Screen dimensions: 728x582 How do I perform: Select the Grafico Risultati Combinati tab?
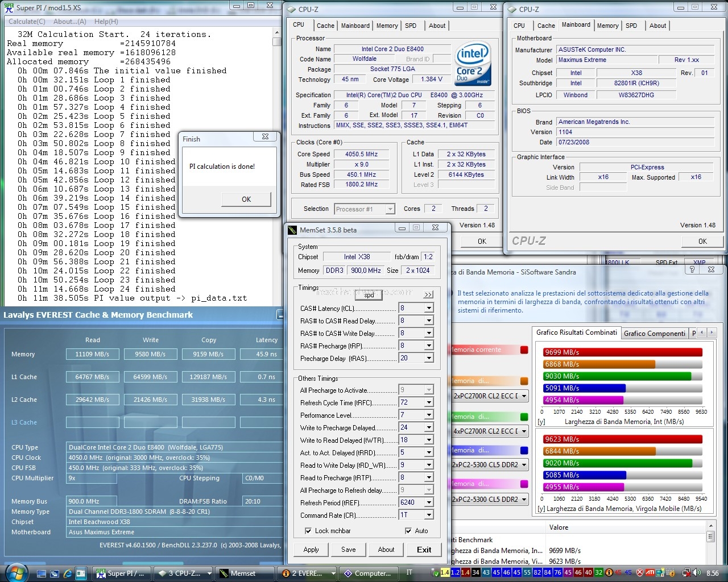pos(576,332)
